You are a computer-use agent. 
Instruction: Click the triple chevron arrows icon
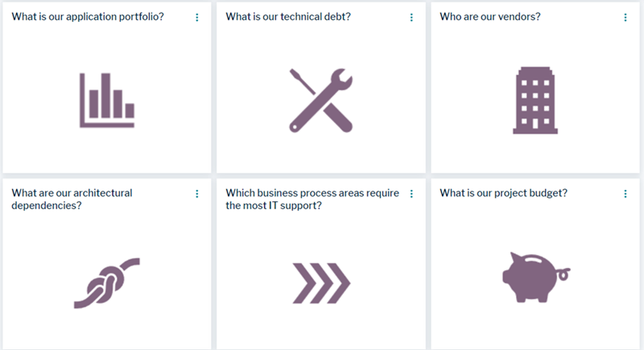tap(320, 283)
